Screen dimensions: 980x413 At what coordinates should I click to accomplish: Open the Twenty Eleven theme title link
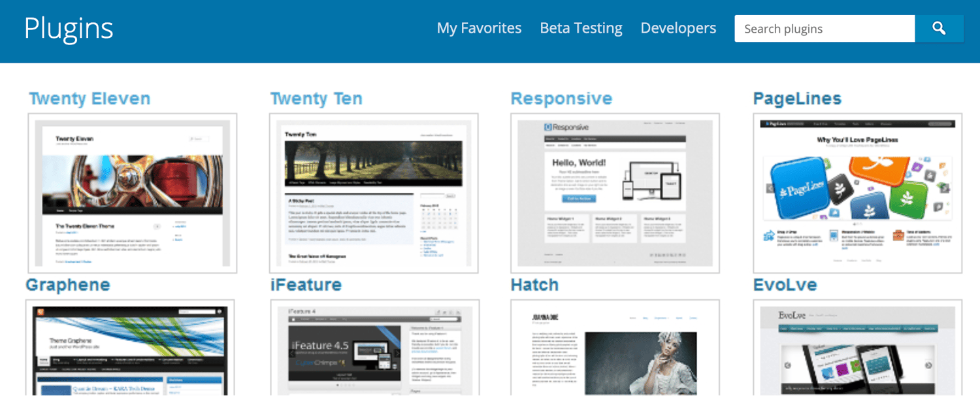click(x=90, y=99)
